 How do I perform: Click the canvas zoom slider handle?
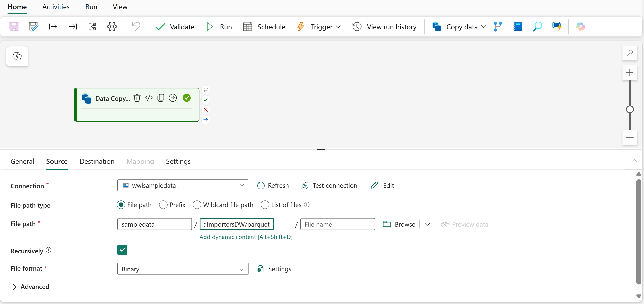pos(629,109)
